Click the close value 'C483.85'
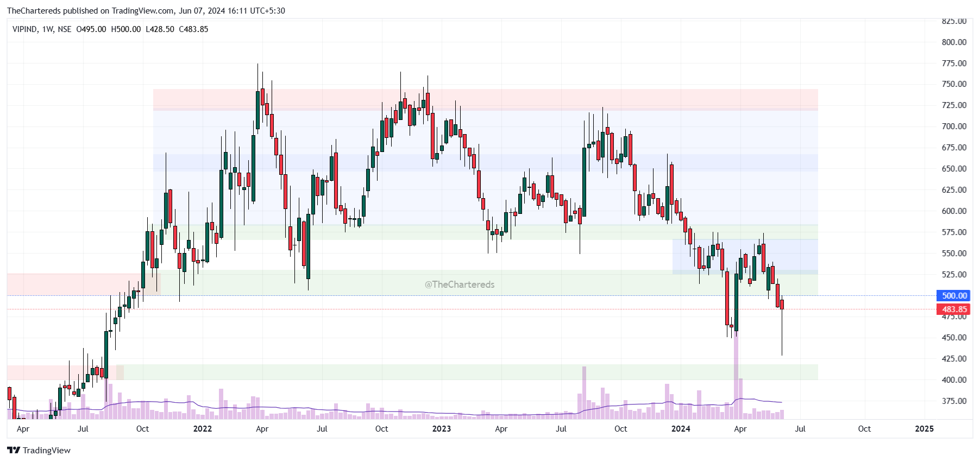The width and height of the screenshot is (980, 462). click(193, 29)
